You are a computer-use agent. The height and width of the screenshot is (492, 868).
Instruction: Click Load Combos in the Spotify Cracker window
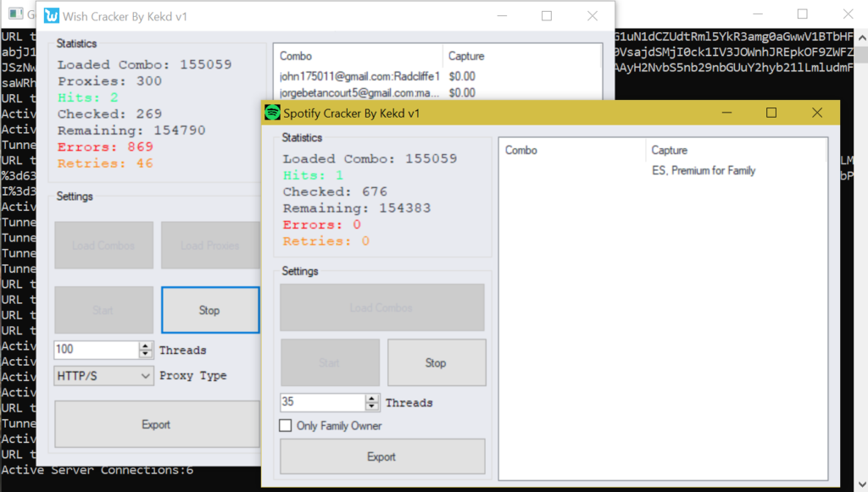click(382, 307)
